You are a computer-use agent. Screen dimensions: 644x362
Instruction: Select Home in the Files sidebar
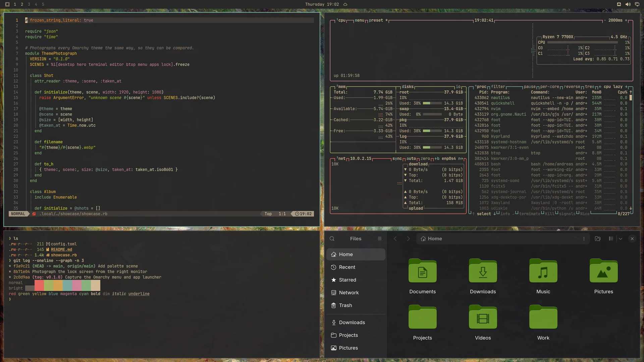(356, 254)
